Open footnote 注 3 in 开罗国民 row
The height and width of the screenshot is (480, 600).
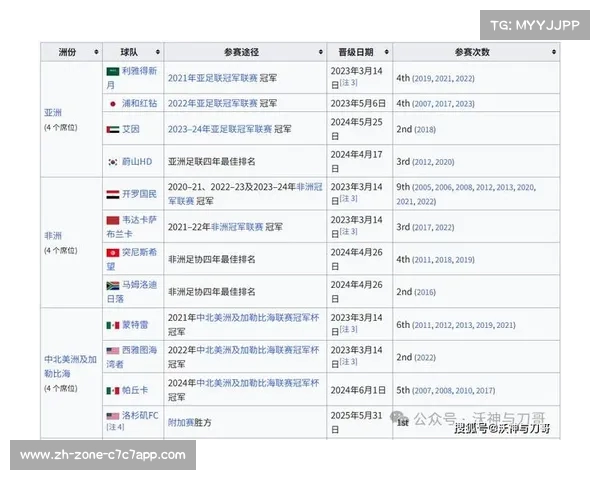[349, 199]
